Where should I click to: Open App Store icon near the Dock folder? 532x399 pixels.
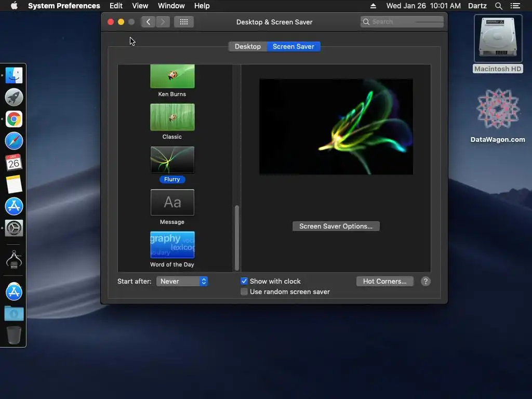tap(14, 292)
